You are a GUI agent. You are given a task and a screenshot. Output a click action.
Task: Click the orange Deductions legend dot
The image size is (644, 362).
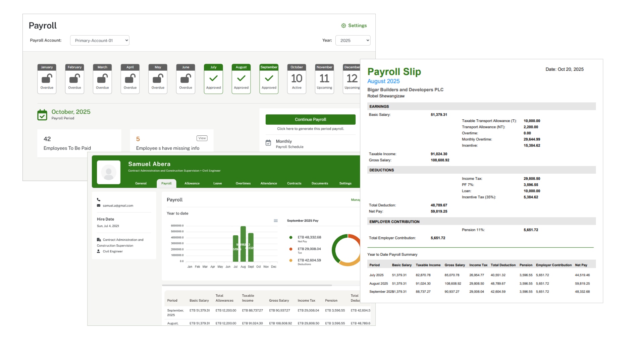291,260
